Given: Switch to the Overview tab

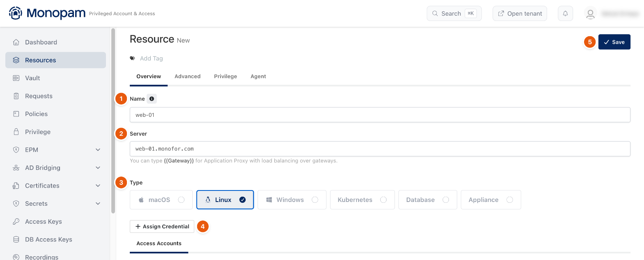Looking at the screenshot, I should coord(149,77).
